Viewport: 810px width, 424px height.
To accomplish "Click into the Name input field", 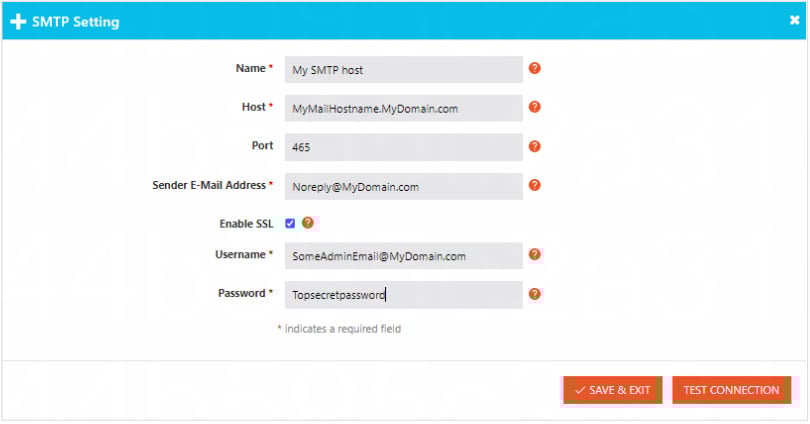I will [x=403, y=70].
